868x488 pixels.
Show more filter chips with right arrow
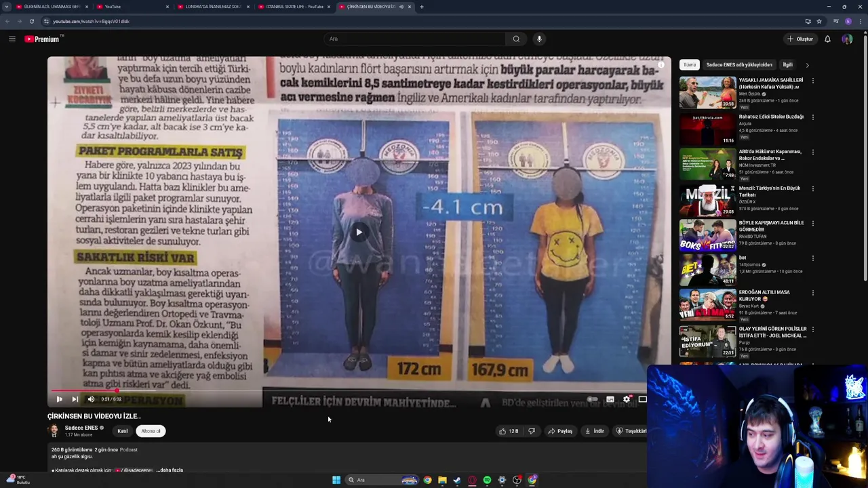click(x=807, y=65)
